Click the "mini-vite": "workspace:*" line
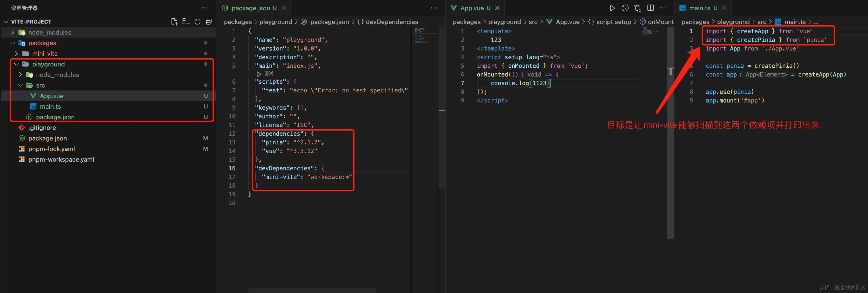 pos(307,177)
